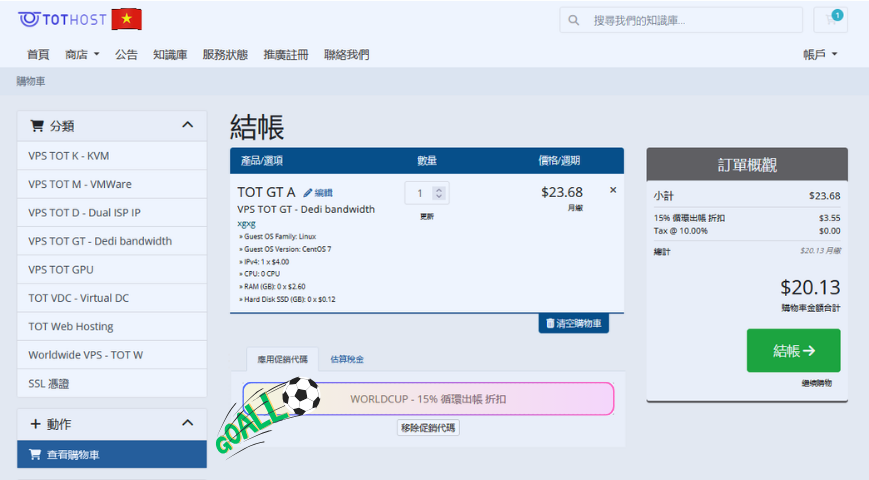Click the Vietnam flag icon

(126, 19)
